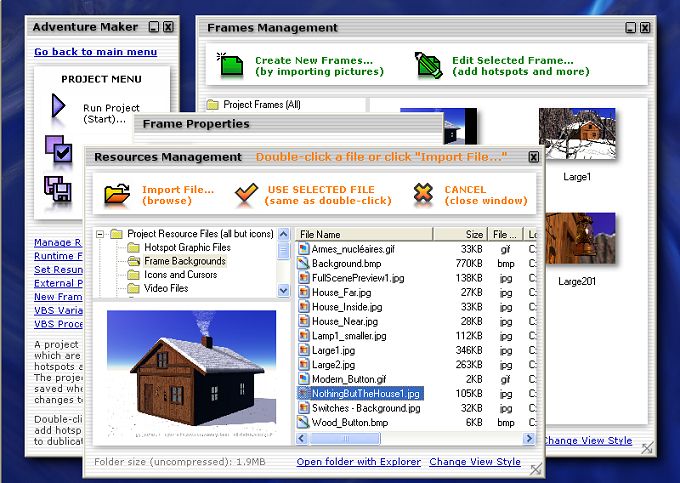Select the Background.bmp file in the list
680x483 pixels.
pyautogui.click(x=346, y=263)
